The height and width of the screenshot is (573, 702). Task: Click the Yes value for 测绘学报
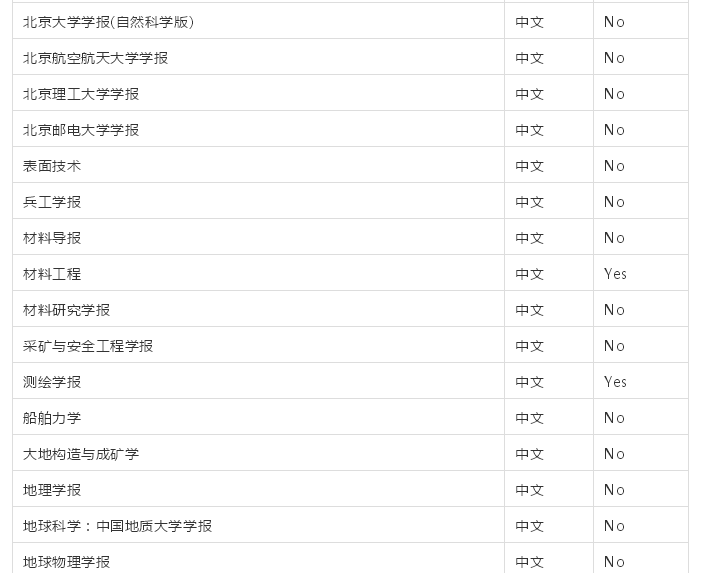coord(615,382)
